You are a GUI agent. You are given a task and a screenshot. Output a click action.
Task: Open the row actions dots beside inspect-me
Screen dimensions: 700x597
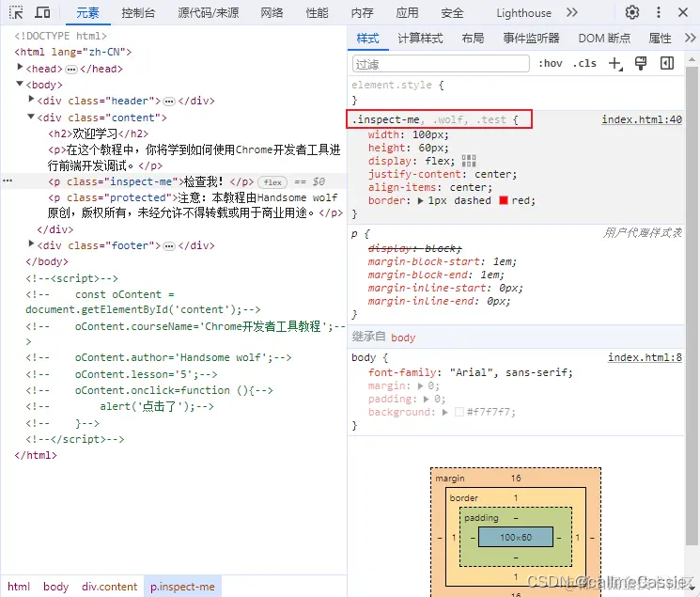[8, 181]
